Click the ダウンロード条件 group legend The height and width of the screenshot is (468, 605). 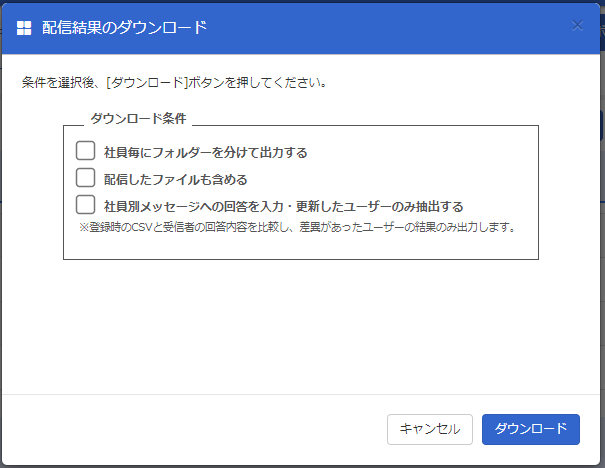pos(138,118)
